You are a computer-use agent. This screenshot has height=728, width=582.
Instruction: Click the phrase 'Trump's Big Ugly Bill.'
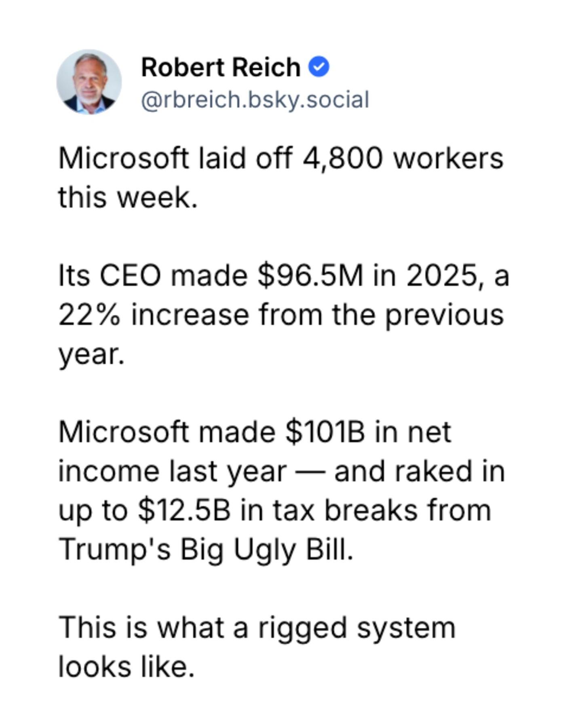click(x=206, y=550)
